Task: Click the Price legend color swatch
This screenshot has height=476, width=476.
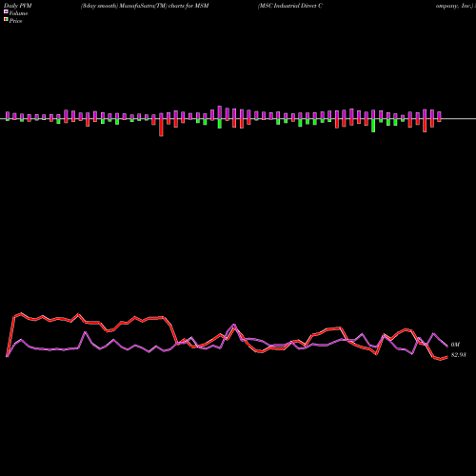Action: [6, 20]
